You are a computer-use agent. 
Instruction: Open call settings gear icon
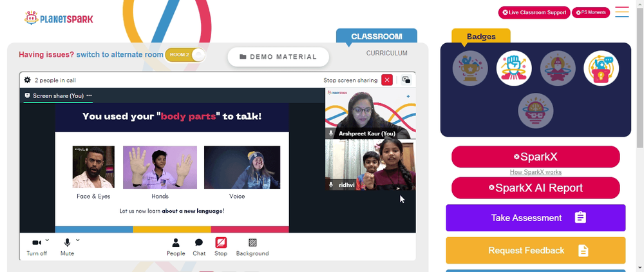pos(28,80)
